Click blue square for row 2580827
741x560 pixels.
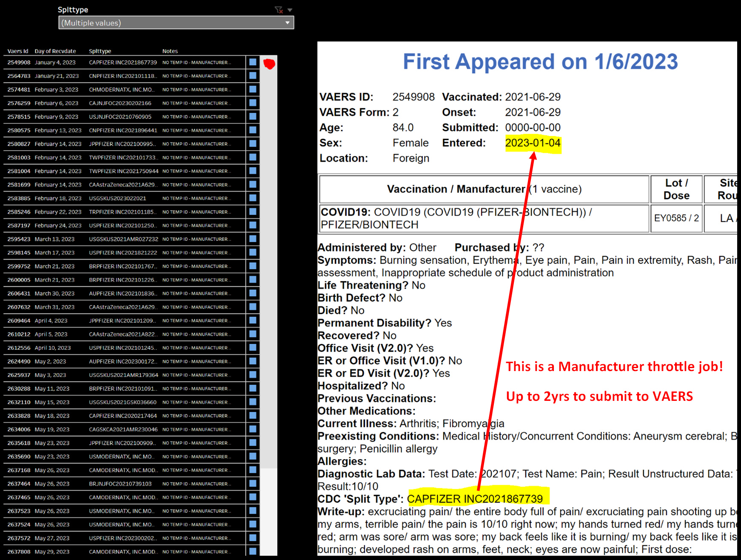pyautogui.click(x=253, y=144)
